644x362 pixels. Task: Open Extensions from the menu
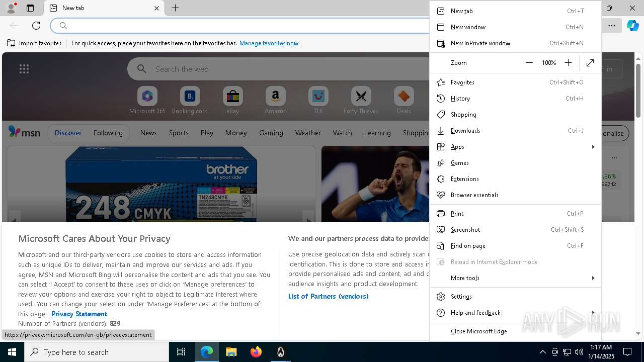(x=516, y=179)
